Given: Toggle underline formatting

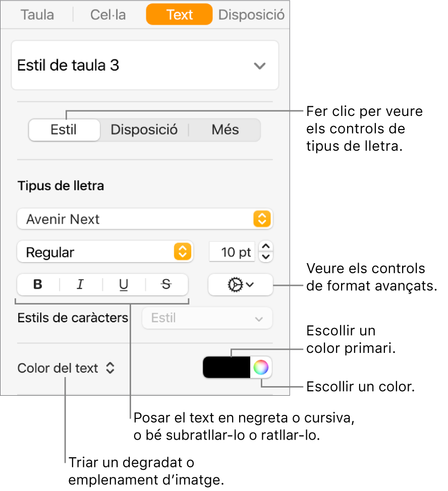Looking at the screenshot, I should (124, 285).
